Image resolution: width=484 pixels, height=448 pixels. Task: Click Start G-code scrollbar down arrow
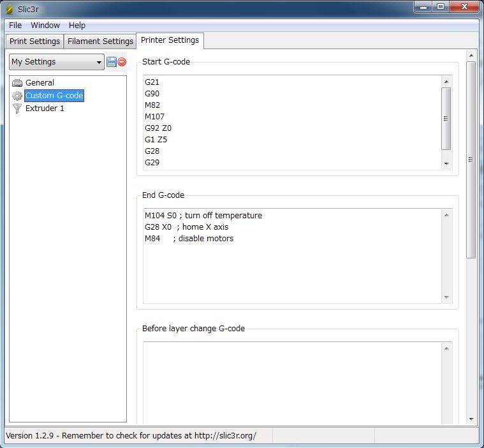(x=446, y=163)
